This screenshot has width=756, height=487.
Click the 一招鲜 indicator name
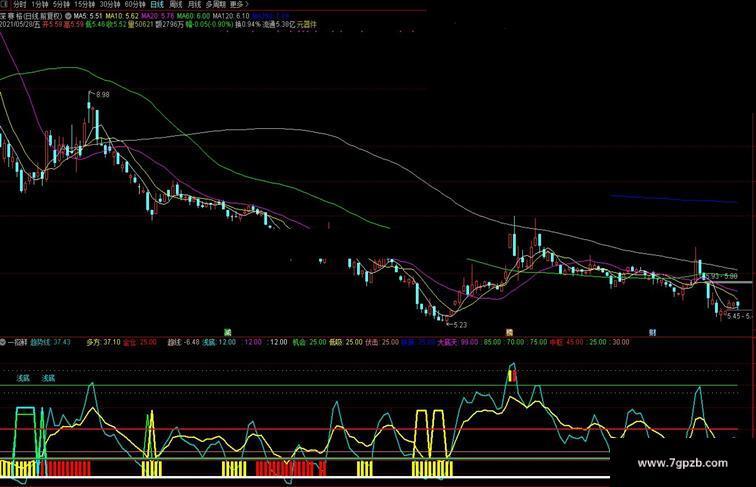(x=18, y=342)
